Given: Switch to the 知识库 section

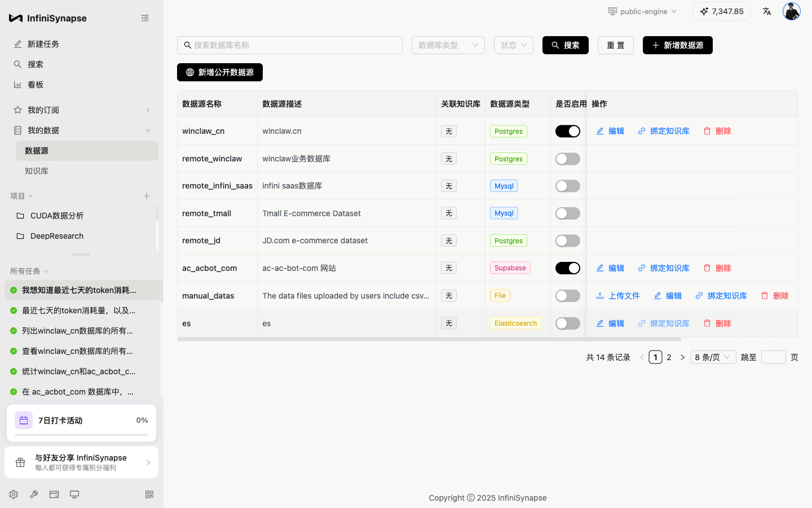Looking at the screenshot, I should (x=37, y=170).
